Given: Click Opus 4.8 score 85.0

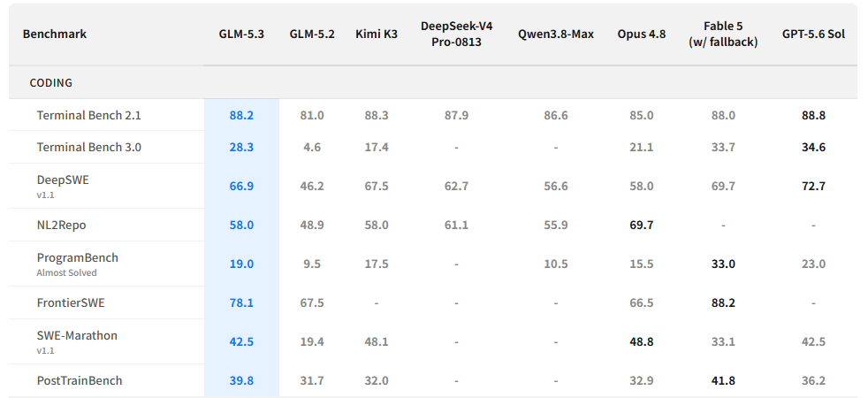Looking at the screenshot, I should click(642, 115).
